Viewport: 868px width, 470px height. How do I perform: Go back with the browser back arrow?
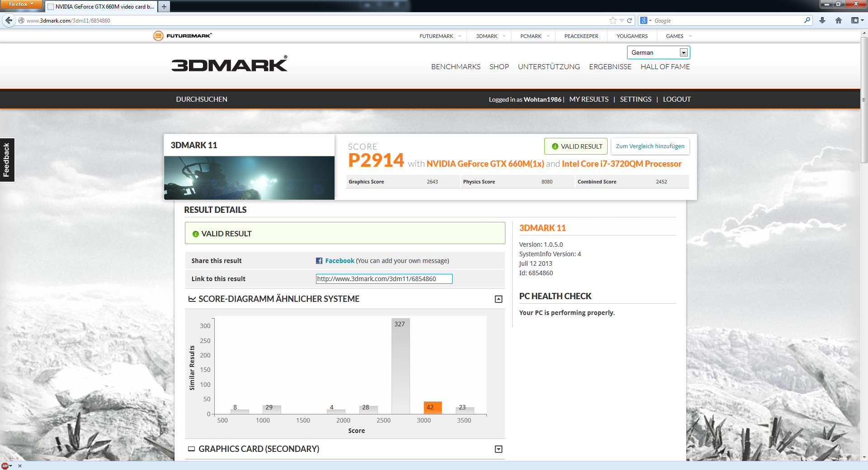tap(9, 20)
